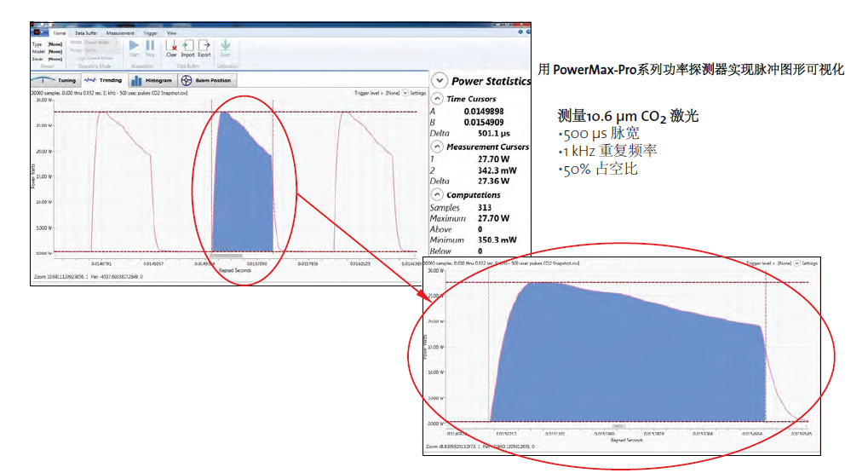Open the View ribbon tab
This screenshot has height=473, width=868.
171,33
